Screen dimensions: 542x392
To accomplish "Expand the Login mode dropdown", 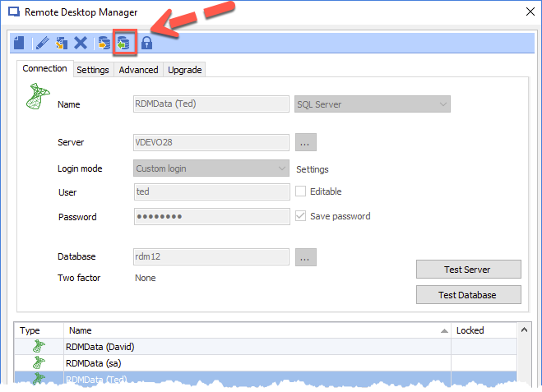I will (x=211, y=168).
